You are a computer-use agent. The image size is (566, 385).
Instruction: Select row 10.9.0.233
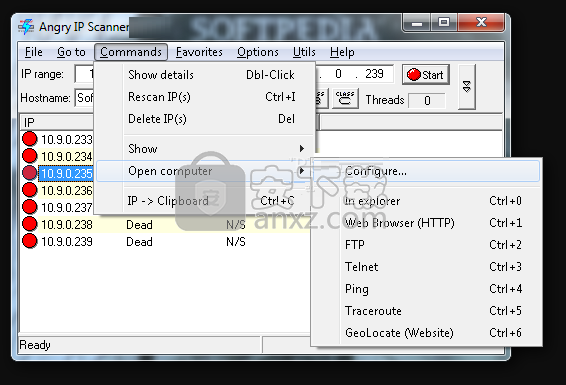click(66, 139)
